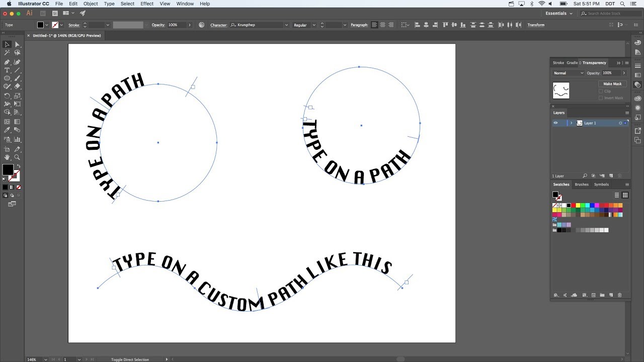
Task: Open the Effect menu
Action: coord(147,4)
